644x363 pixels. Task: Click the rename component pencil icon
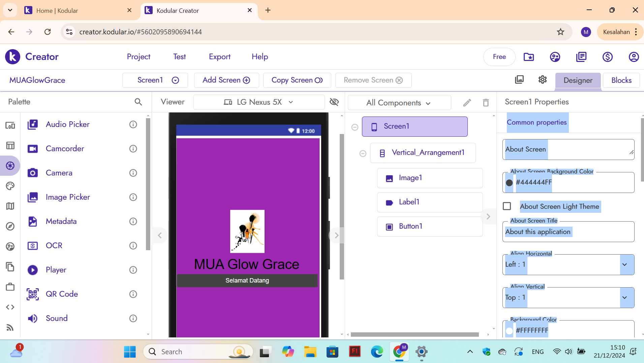tap(467, 103)
